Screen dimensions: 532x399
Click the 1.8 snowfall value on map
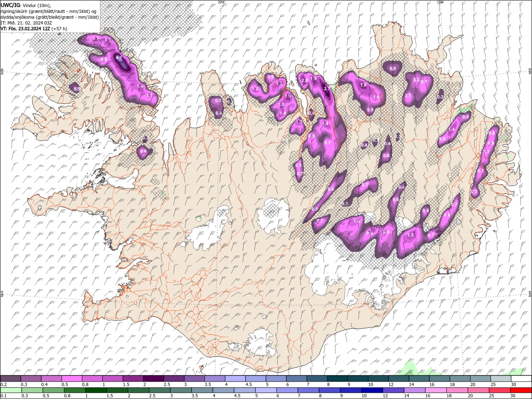(363, 85)
